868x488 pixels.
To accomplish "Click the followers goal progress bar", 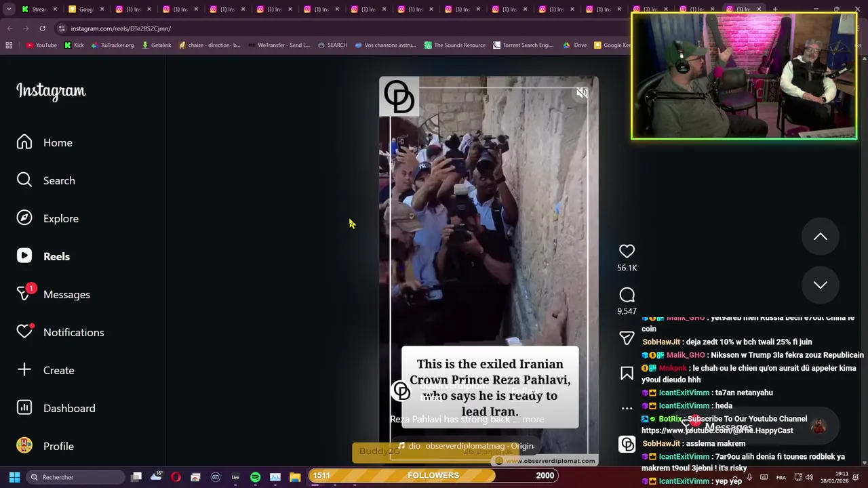I will tap(433, 476).
